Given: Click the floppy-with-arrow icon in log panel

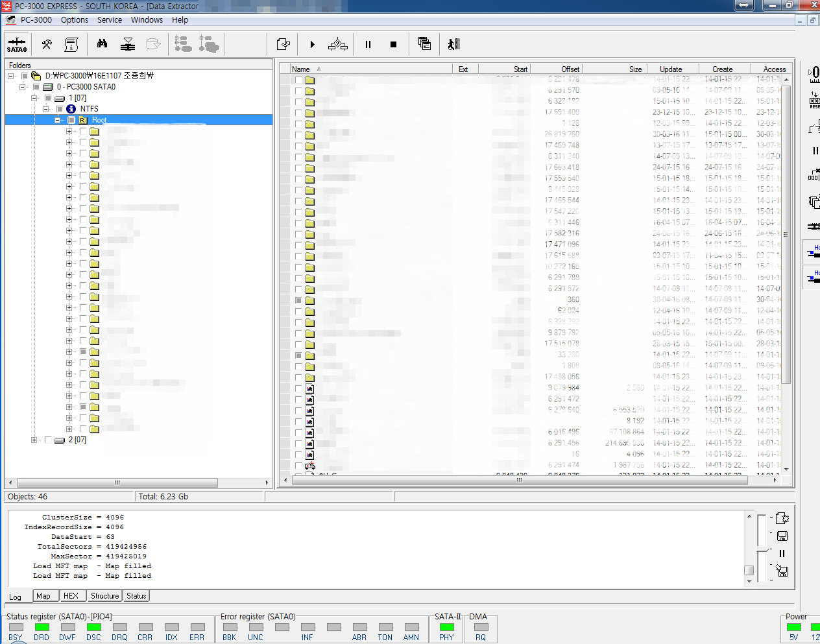Looking at the screenshot, I should pyautogui.click(x=782, y=571).
